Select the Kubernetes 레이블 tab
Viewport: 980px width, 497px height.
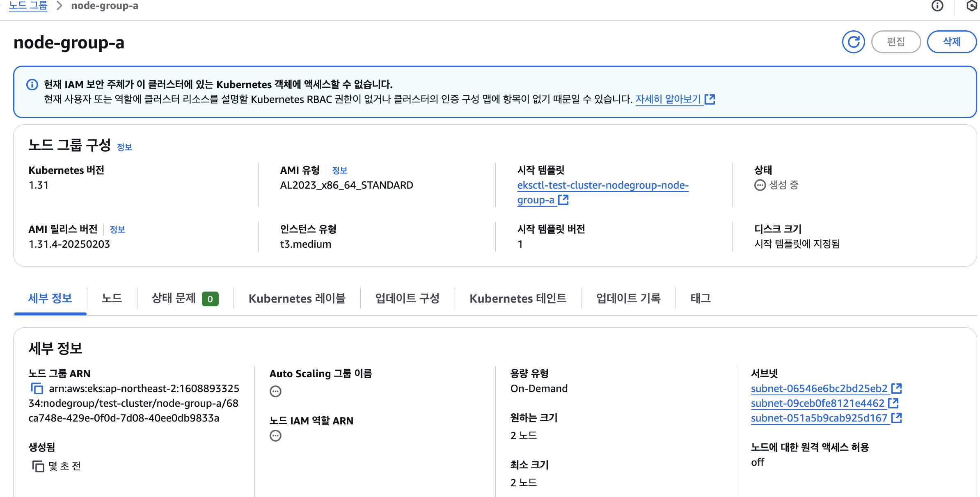(x=297, y=298)
